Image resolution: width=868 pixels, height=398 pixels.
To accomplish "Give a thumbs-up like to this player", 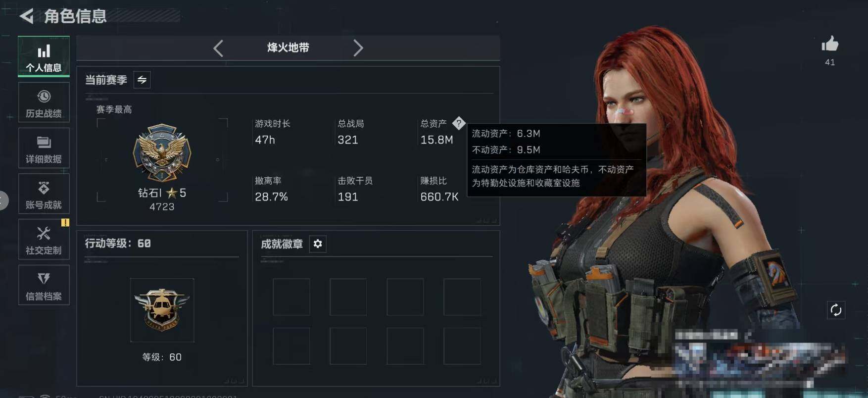I will 830,44.
